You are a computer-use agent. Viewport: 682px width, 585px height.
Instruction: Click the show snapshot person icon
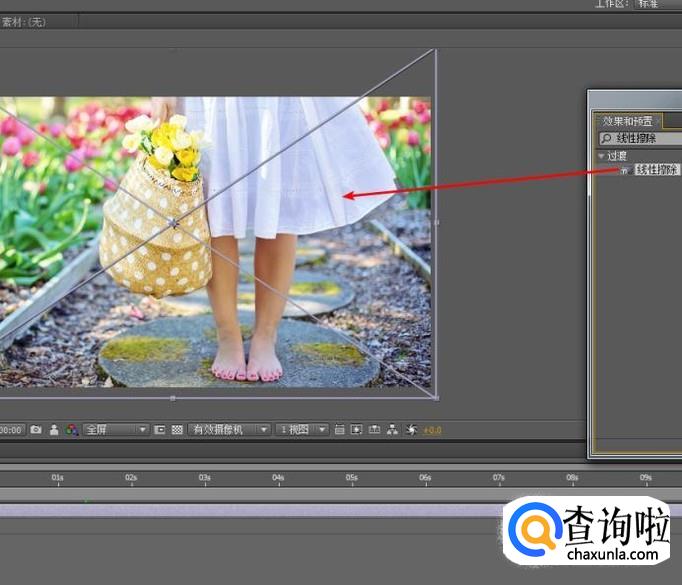pos(54,430)
